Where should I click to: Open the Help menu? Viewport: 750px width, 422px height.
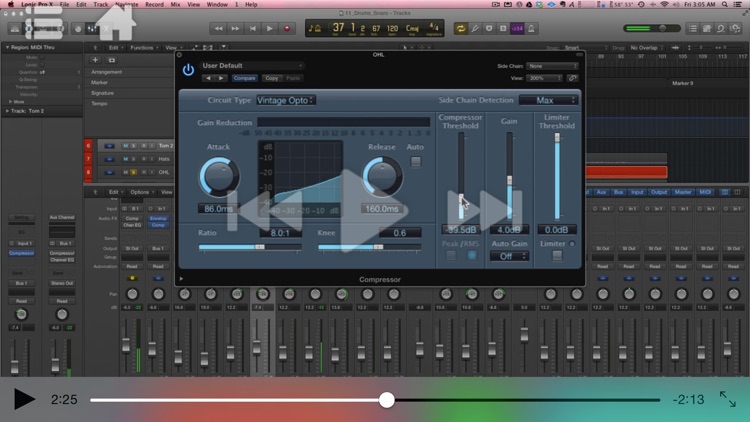(251, 4)
